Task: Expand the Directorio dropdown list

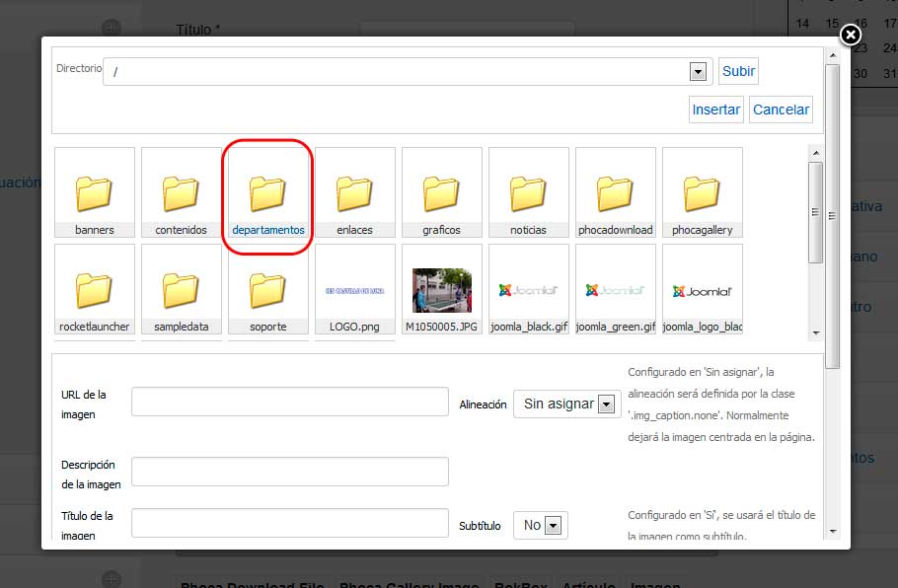Action: coord(699,72)
